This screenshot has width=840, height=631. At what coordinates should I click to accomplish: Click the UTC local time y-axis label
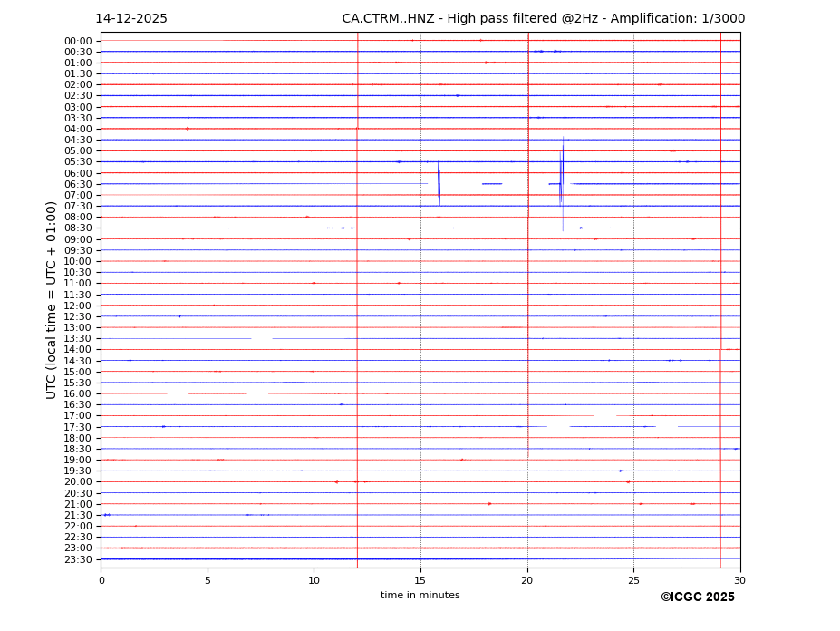tap(52, 300)
